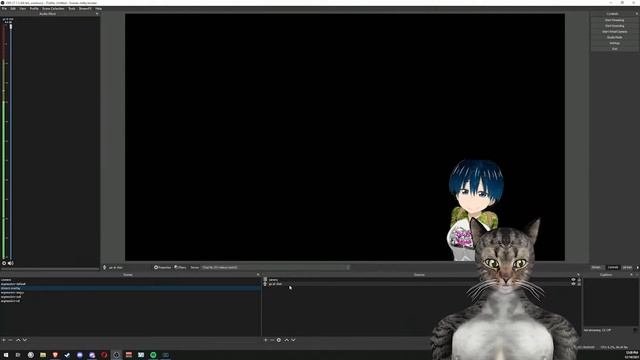Select the second scene in Scenes list
Image resolution: width=640 pixels, height=360 pixels.
pyautogui.click(x=130, y=284)
